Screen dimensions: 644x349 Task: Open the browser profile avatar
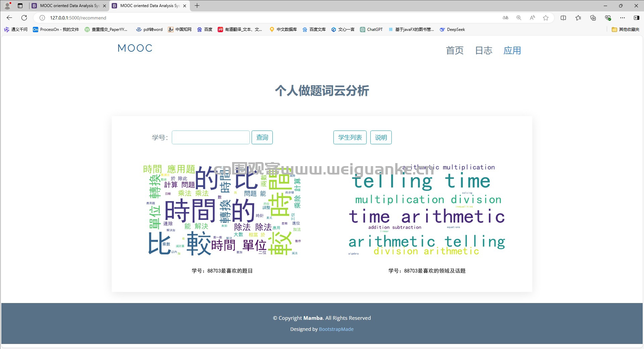7,6
